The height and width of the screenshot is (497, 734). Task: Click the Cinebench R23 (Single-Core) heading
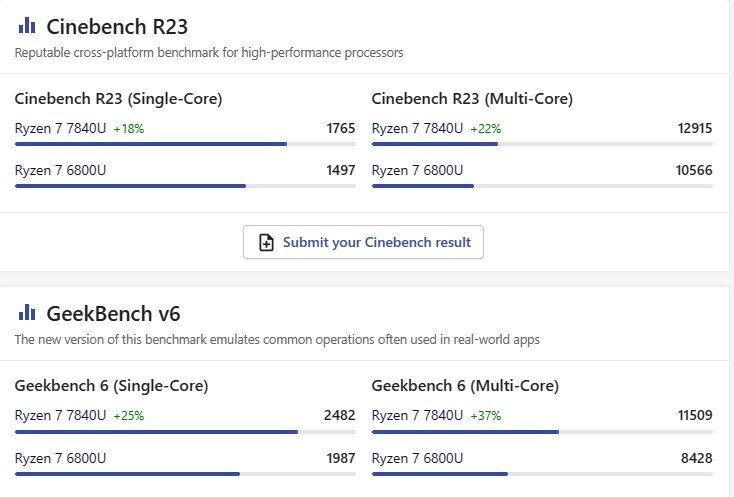click(118, 99)
